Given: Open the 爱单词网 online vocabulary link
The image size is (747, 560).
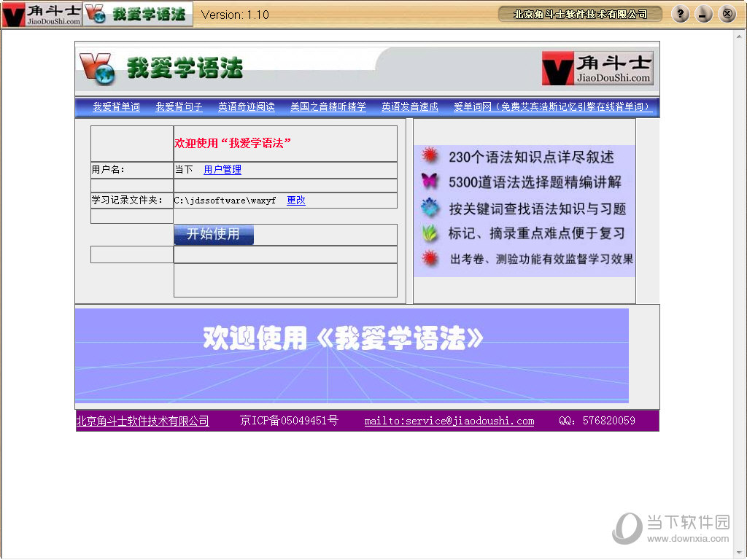Looking at the screenshot, I should point(553,106).
